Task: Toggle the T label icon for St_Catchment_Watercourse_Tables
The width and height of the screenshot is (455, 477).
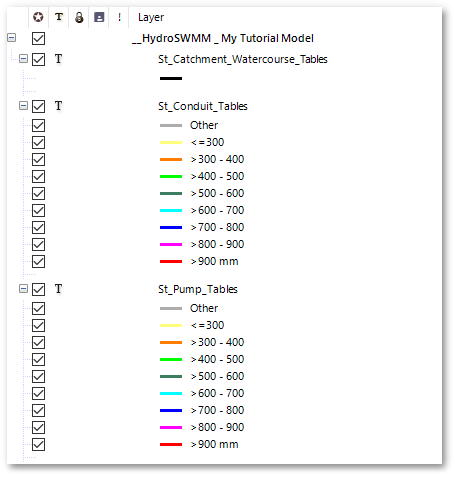Action: [58, 59]
